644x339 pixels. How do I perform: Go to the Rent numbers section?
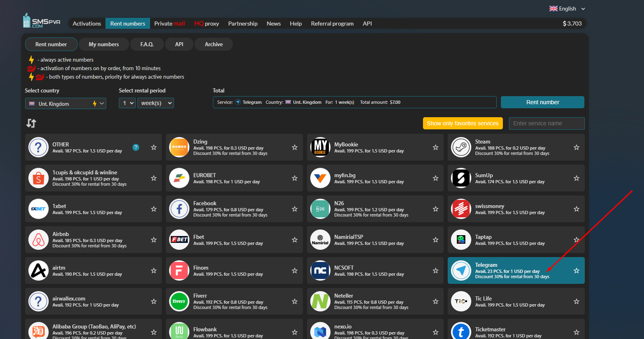128,24
